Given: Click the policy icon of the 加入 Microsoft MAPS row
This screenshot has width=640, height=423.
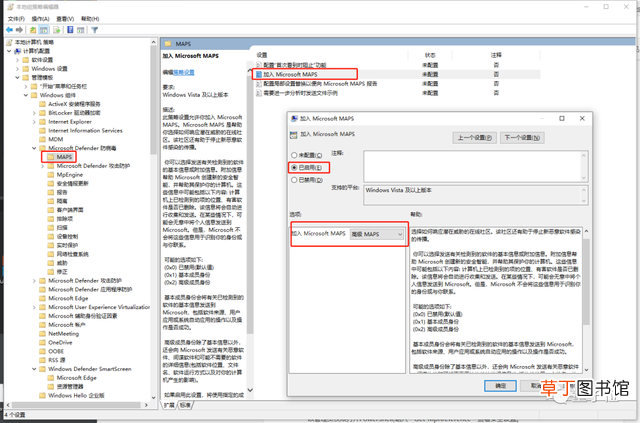Looking at the screenshot, I should point(259,74).
